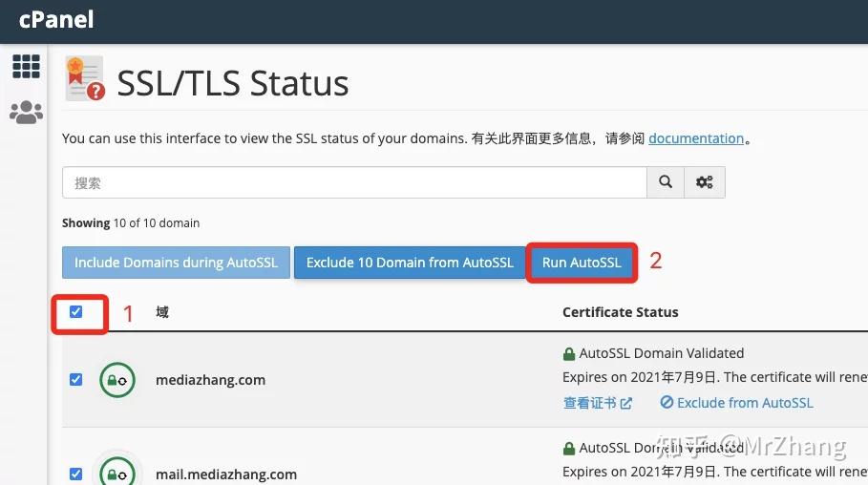Screen dimensions: 868x485
Task: Click Include Domains during AutoSSL button
Action: click(176, 263)
